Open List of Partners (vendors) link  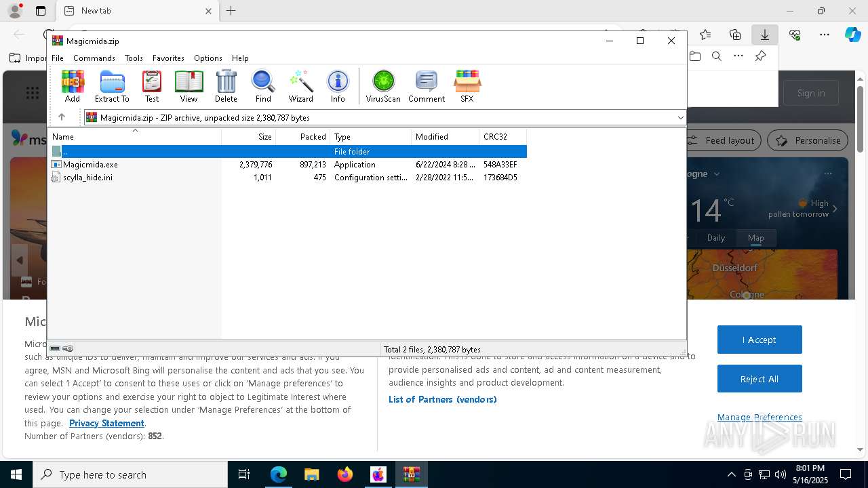click(443, 399)
